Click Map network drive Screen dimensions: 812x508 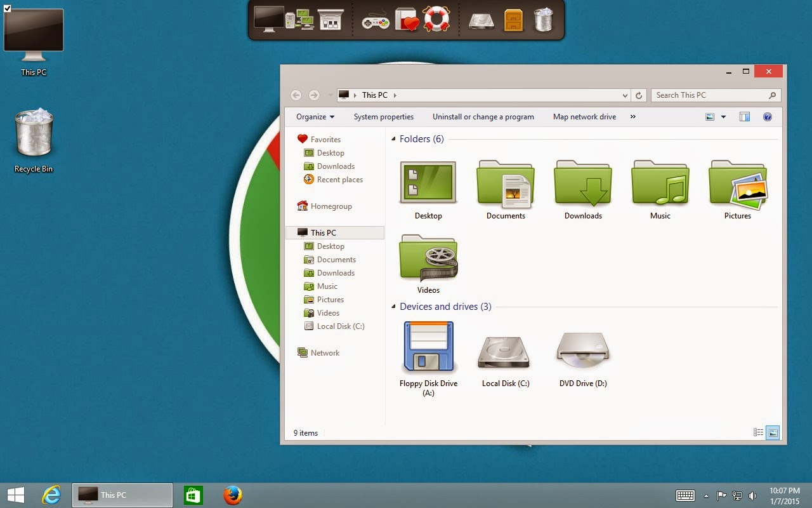point(584,117)
